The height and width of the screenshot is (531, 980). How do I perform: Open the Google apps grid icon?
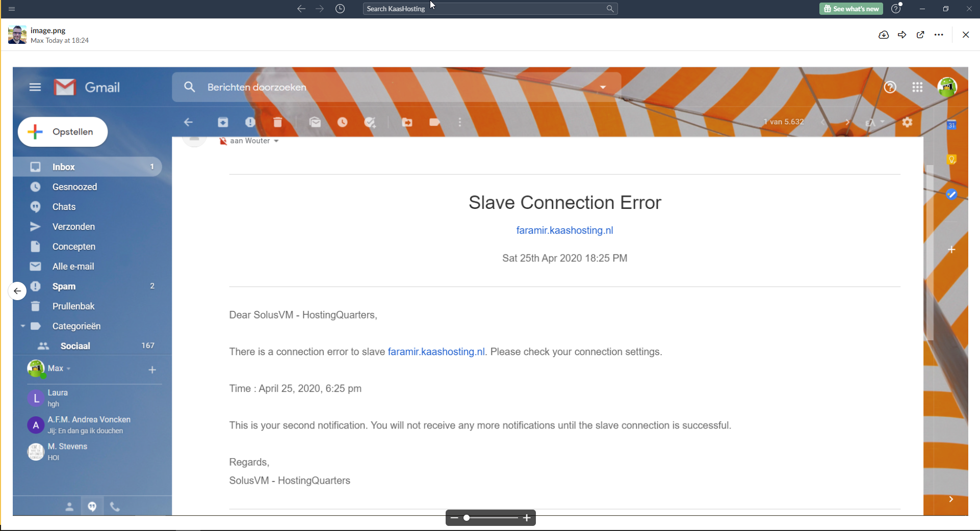click(917, 87)
